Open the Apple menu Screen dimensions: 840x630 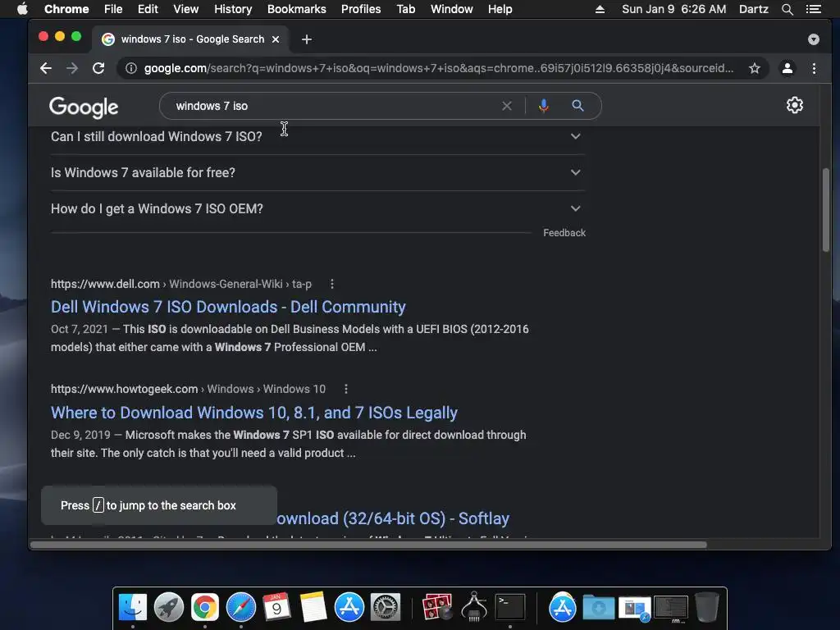(22, 9)
